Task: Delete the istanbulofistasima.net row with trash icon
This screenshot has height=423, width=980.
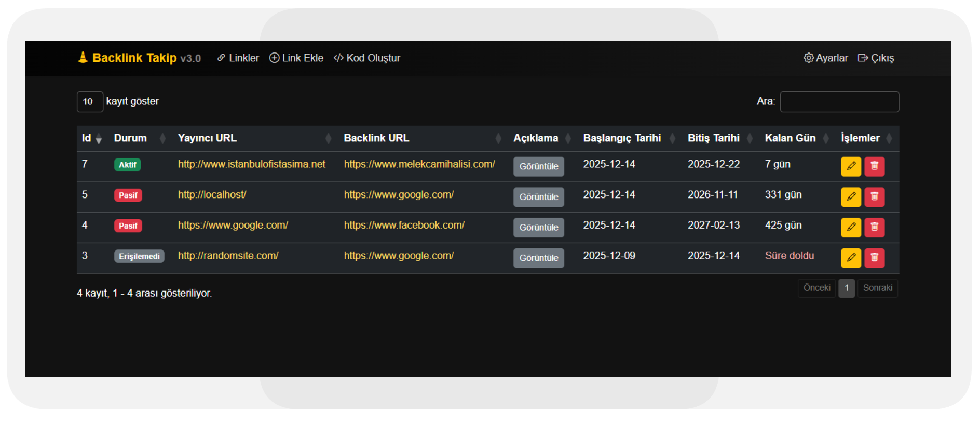Action: (x=875, y=166)
